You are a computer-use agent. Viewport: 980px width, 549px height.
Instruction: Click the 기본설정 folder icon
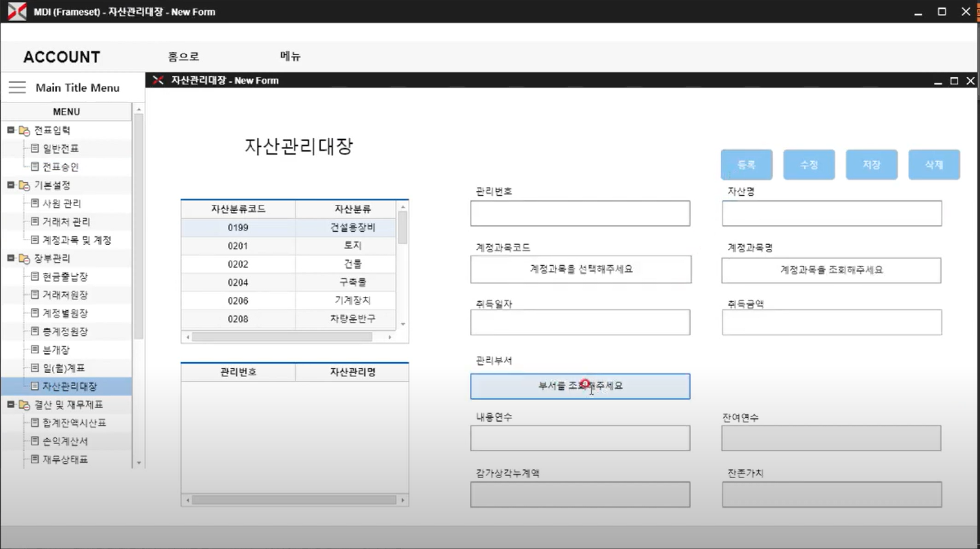pyautogui.click(x=24, y=185)
